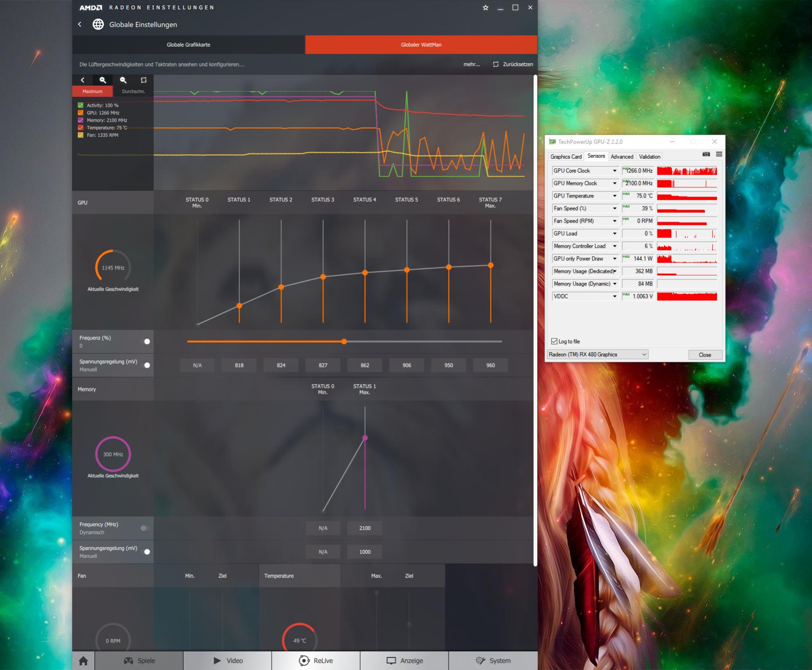Click the Status 5 voltage field 906
This screenshot has width=812, height=670.
[407, 365]
